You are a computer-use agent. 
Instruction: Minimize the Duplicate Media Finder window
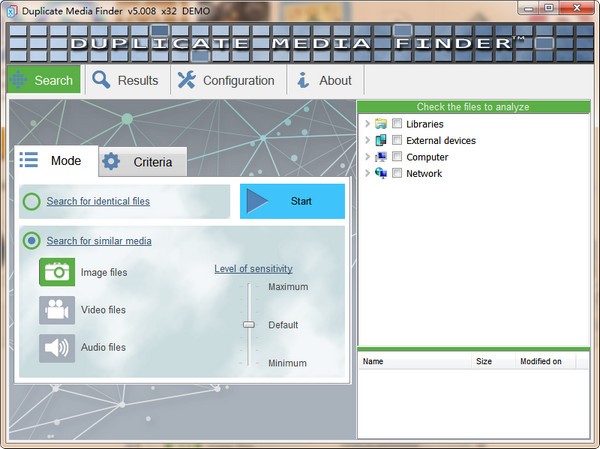[x=528, y=8]
